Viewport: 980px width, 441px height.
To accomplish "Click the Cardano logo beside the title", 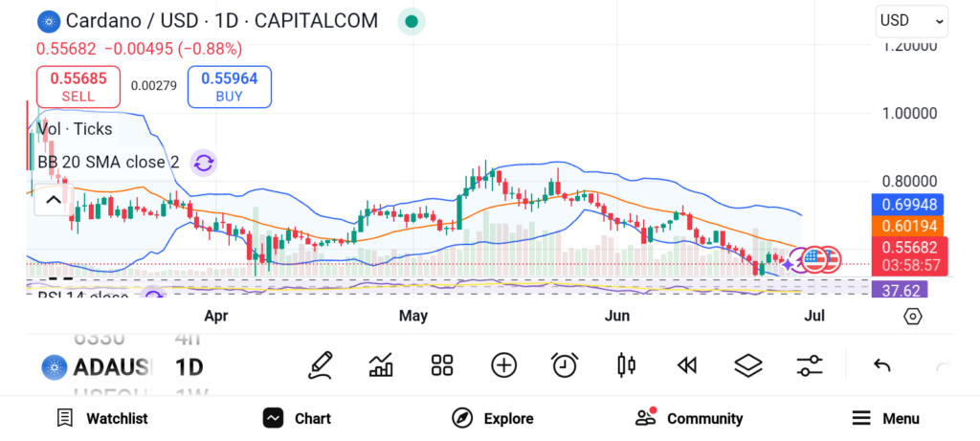I will tap(48, 21).
